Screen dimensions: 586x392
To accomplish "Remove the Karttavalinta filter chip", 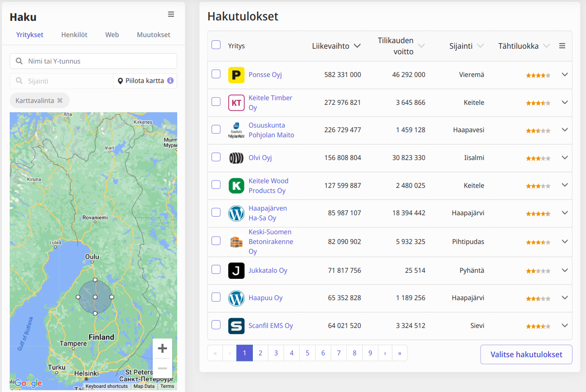I will click(x=60, y=100).
